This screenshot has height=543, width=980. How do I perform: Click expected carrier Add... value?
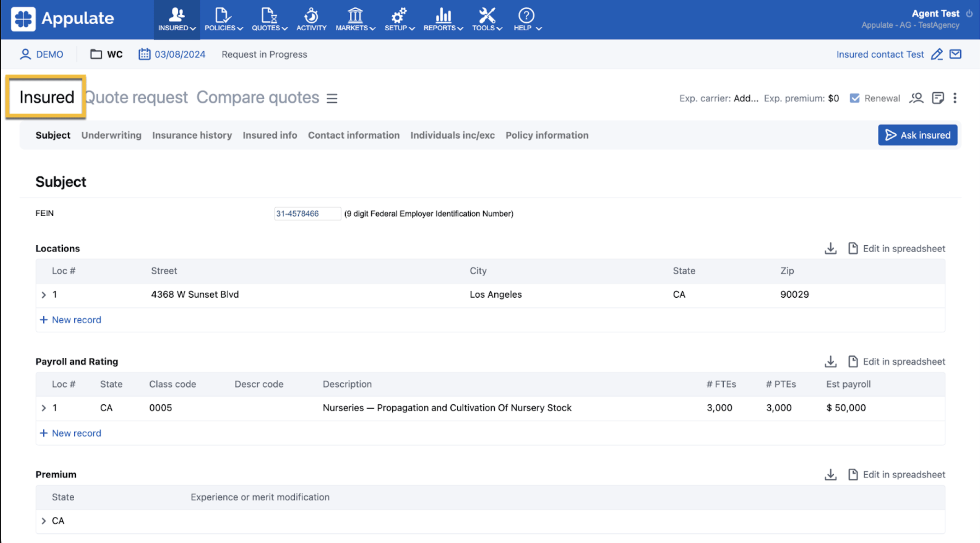pyautogui.click(x=746, y=98)
